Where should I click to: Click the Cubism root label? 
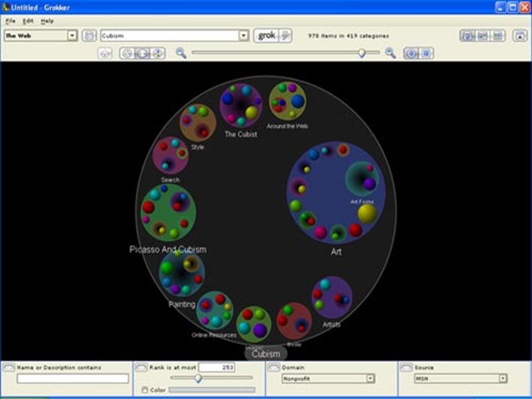pyautogui.click(x=266, y=354)
